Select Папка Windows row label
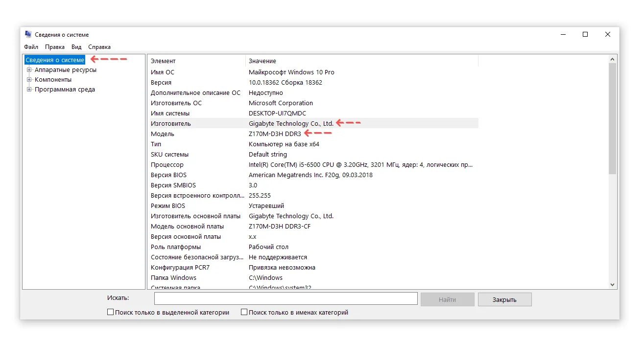The image size is (644, 342). [x=173, y=278]
